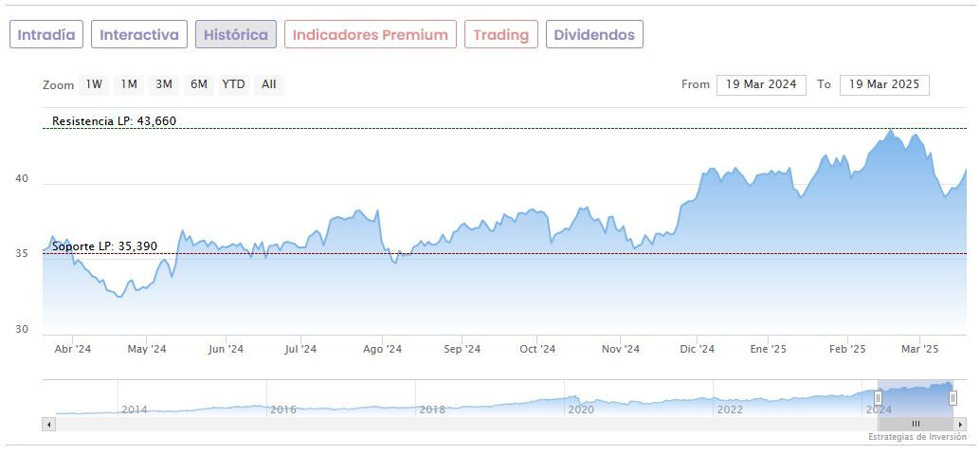Open the Intradía tab
Image resolution: width=980 pixels, height=455 pixels.
(46, 35)
